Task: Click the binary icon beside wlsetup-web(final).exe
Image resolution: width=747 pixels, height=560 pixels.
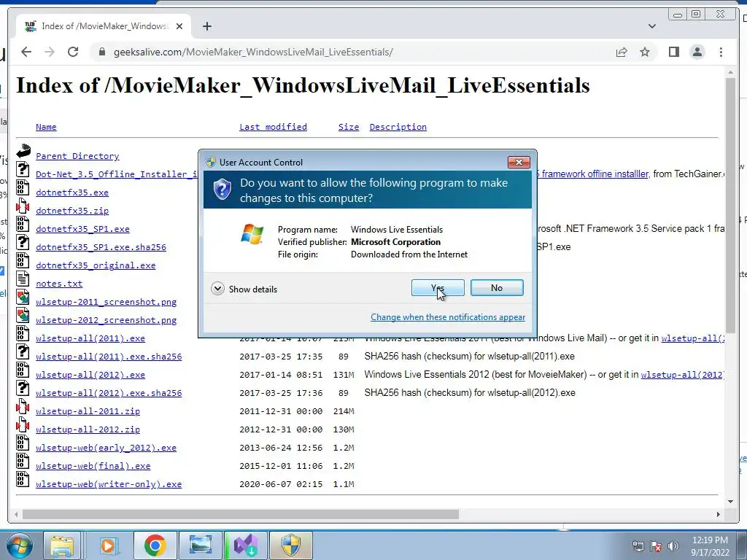Action: (23, 461)
